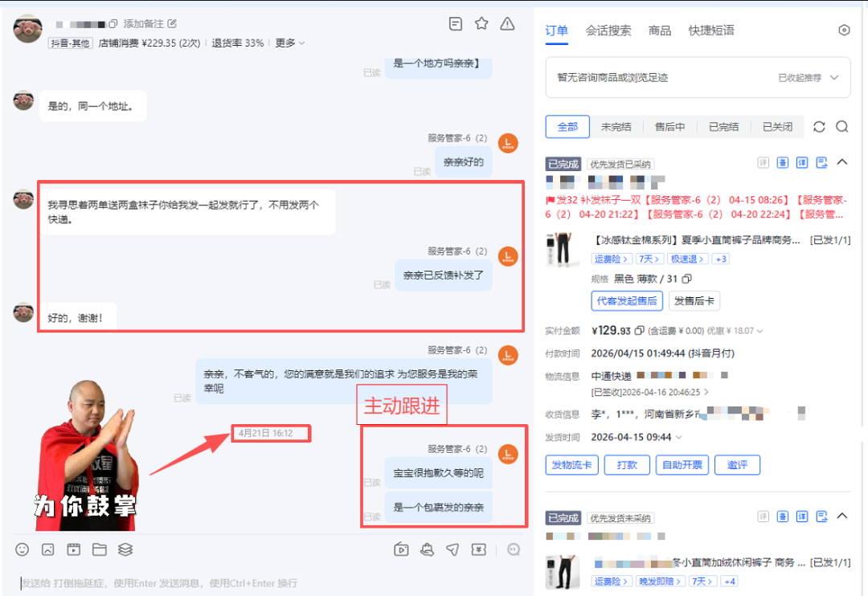
Task: Click the send-order-card icon on the 冰感钛金棉 order
Action: coord(821,163)
